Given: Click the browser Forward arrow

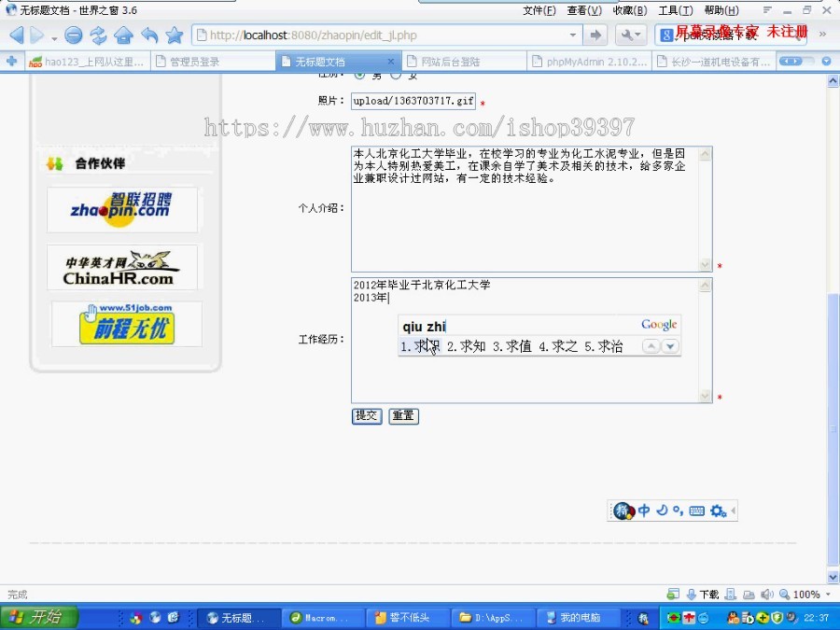Looking at the screenshot, I should pyautogui.click(x=37, y=35).
